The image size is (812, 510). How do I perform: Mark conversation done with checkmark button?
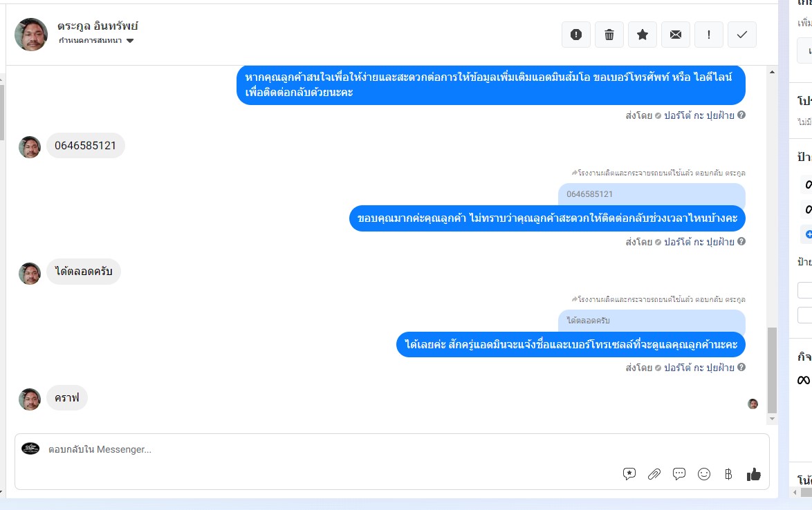(x=741, y=35)
